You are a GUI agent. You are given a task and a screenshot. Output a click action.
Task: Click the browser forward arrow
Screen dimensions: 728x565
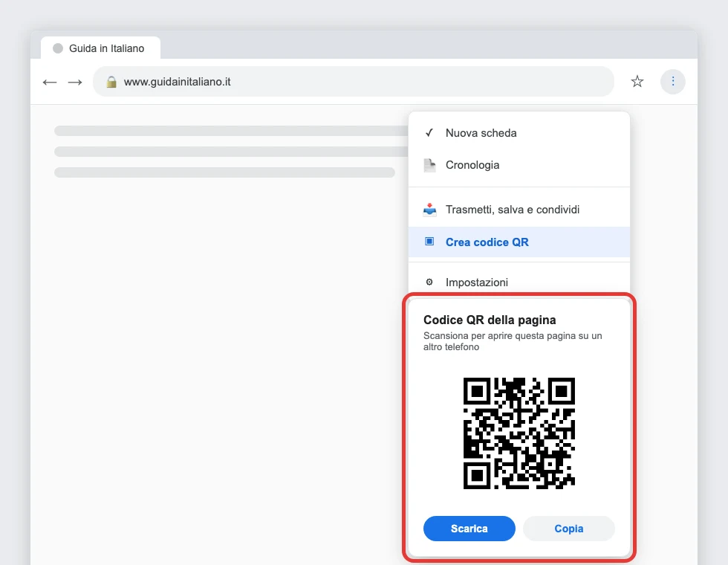pyautogui.click(x=75, y=83)
